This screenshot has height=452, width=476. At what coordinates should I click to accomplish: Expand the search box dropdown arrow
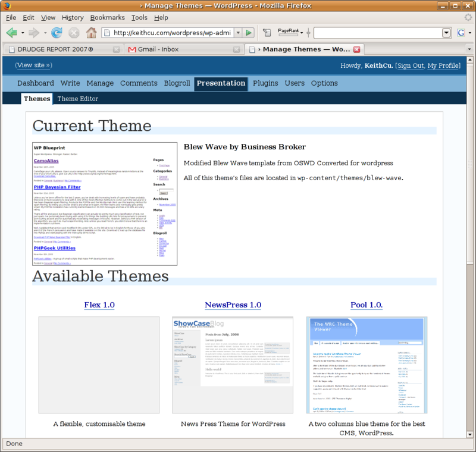[x=446, y=33]
